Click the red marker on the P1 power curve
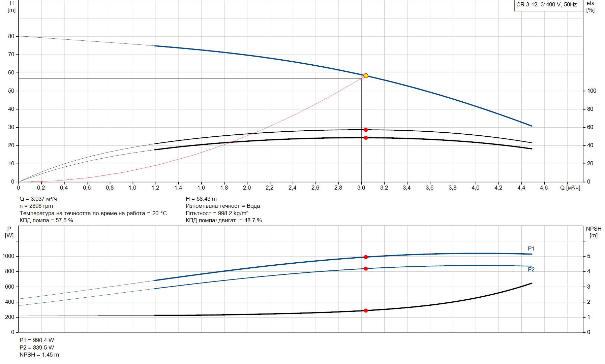The image size is (605, 364). click(x=366, y=257)
